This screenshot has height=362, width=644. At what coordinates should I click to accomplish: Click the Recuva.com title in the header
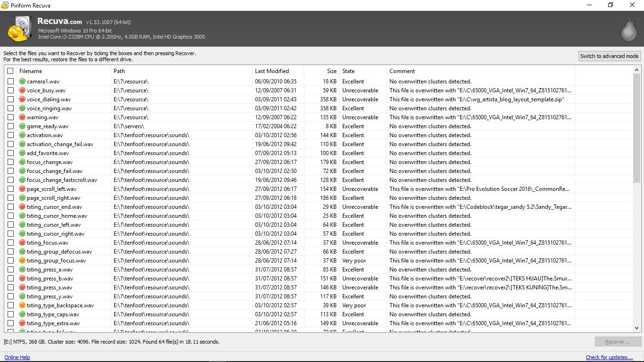pyautogui.click(x=59, y=22)
